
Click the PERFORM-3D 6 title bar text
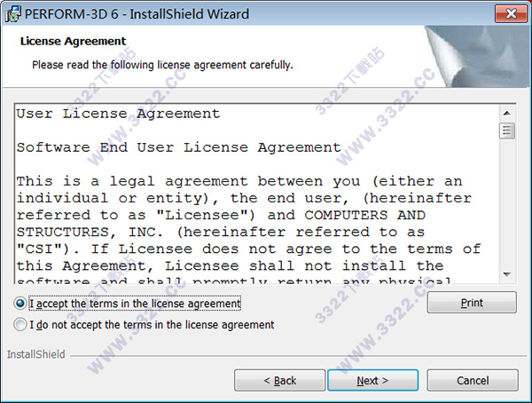(x=137, y=14)
